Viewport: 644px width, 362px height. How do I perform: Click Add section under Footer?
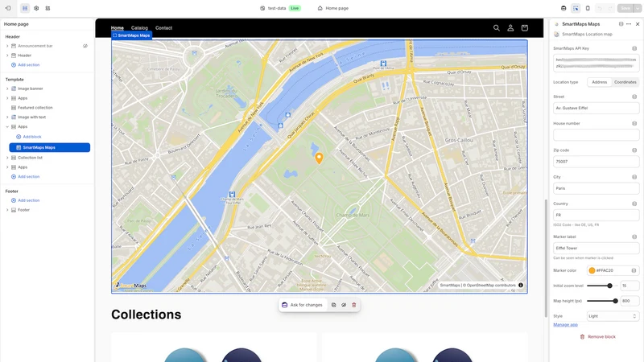pos(26,200)
